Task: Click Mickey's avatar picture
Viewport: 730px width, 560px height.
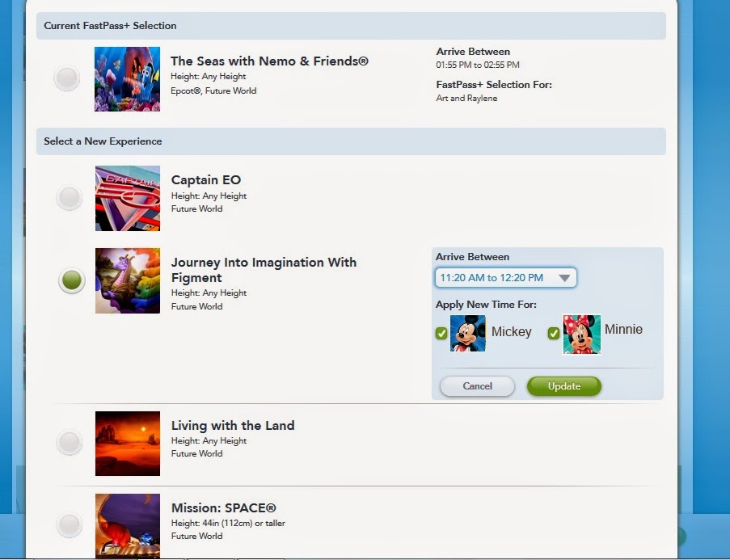Action: 468,333
